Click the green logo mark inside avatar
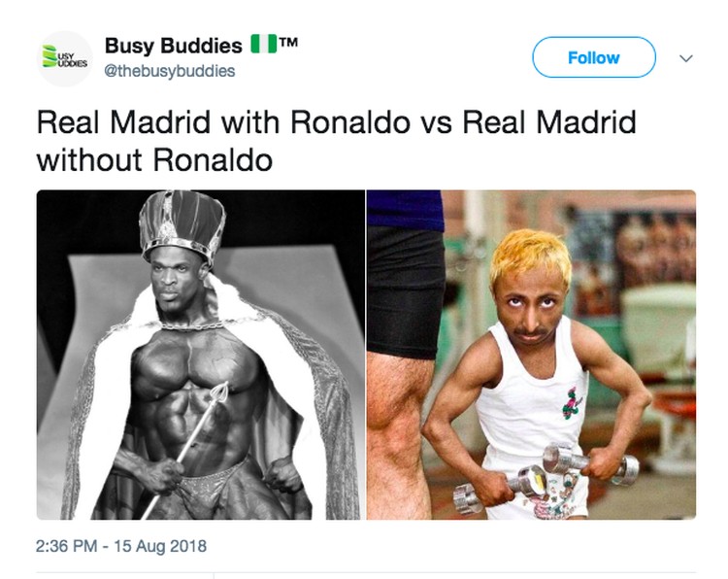This screenshot has height=579, width=728. [x=50, y=56]
